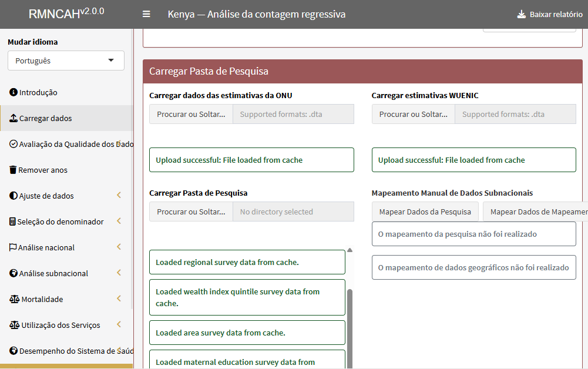Click 'Loaded area survey data from cache.' message

247,333
